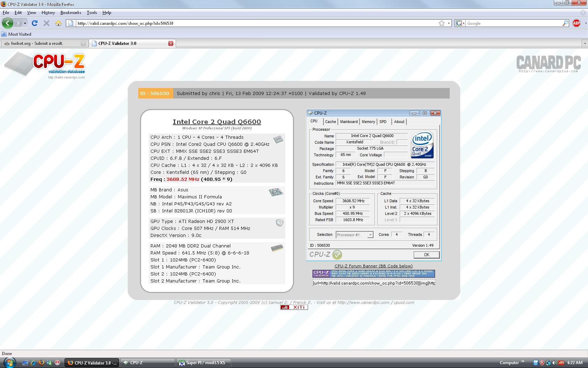The image size is (588, 368).
Task: Open the volume speaker tray icon
Action: pos(554,363)
